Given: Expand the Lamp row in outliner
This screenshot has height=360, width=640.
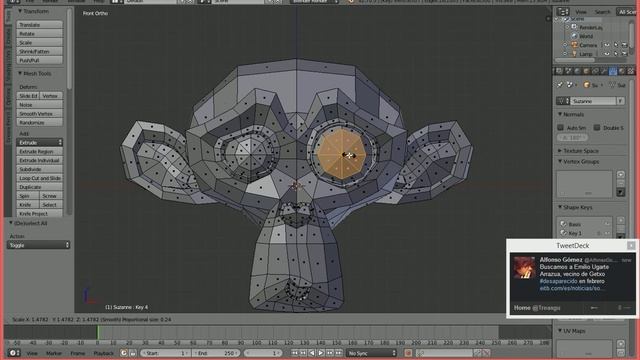Looking at the screenshot, I should (x=566, y=53).
